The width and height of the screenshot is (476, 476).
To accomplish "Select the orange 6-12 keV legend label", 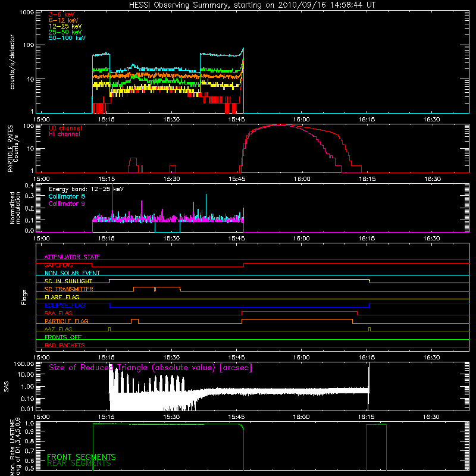I will point(64,20).
